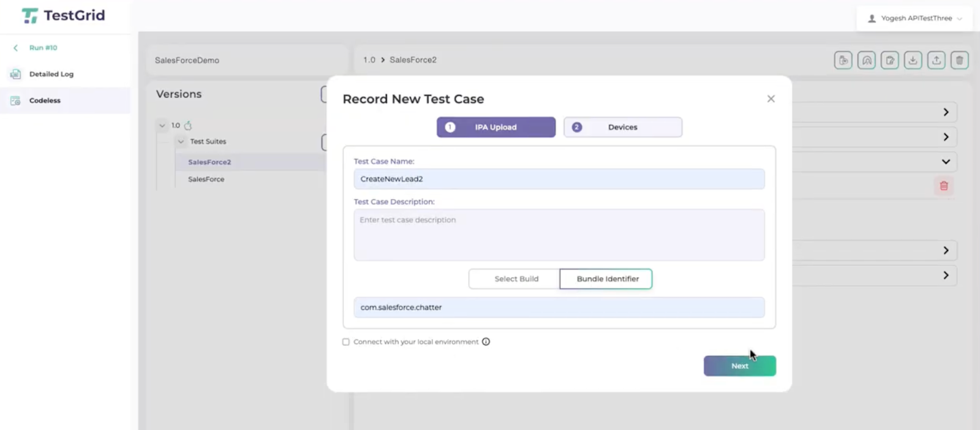The image size is (980, 430).
Task: Go back using the Run #10 arrow
Action: coord(16,48)
